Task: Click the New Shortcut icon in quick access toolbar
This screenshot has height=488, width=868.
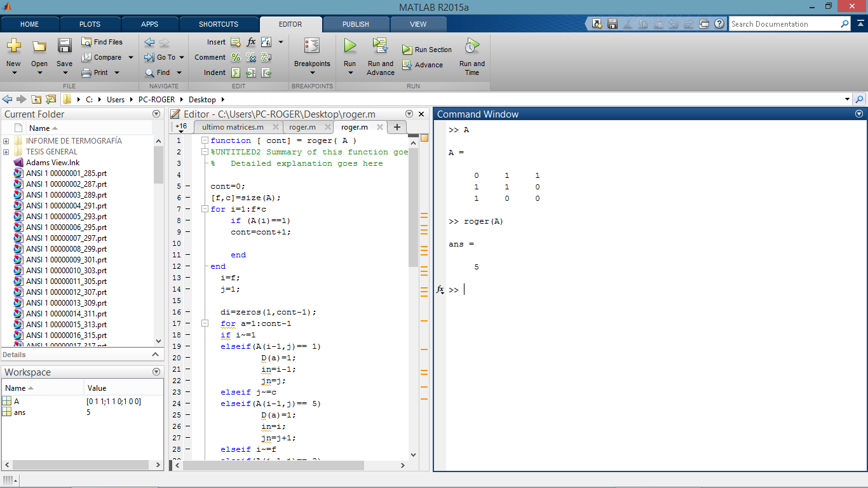Action: [x=597, y=24]
